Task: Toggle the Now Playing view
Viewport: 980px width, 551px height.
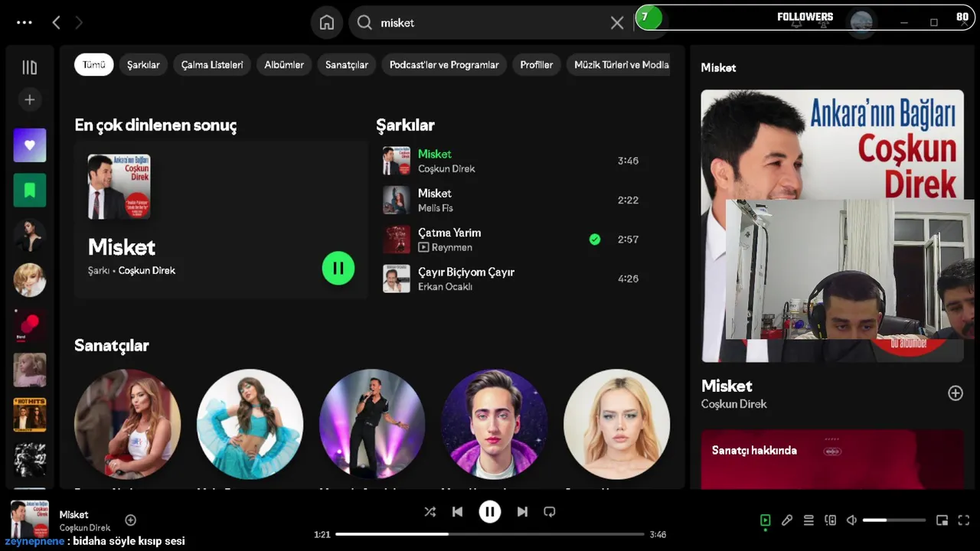Action: (x=765, y=520)
